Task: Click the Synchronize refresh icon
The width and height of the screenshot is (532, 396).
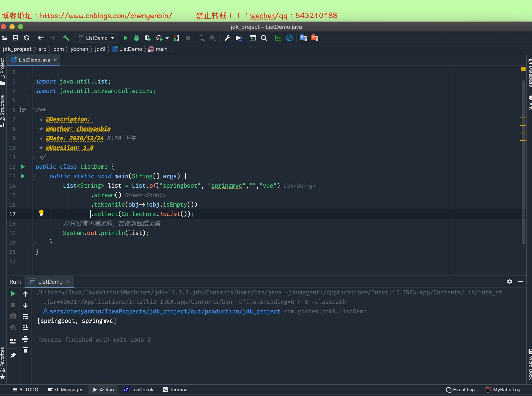Action: tap(27, 38)
